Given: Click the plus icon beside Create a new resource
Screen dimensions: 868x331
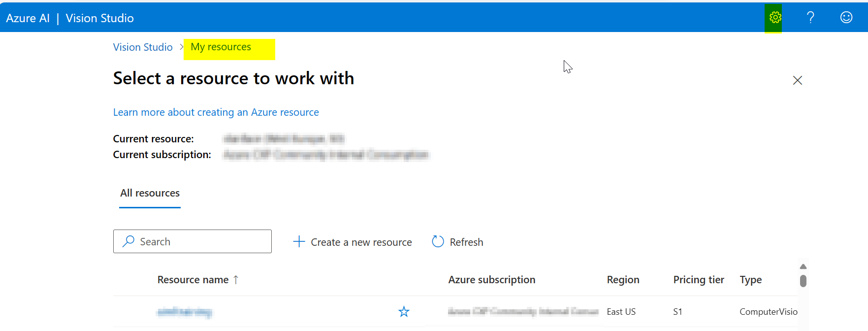Looking at the screenshot, I should point(299,241).
